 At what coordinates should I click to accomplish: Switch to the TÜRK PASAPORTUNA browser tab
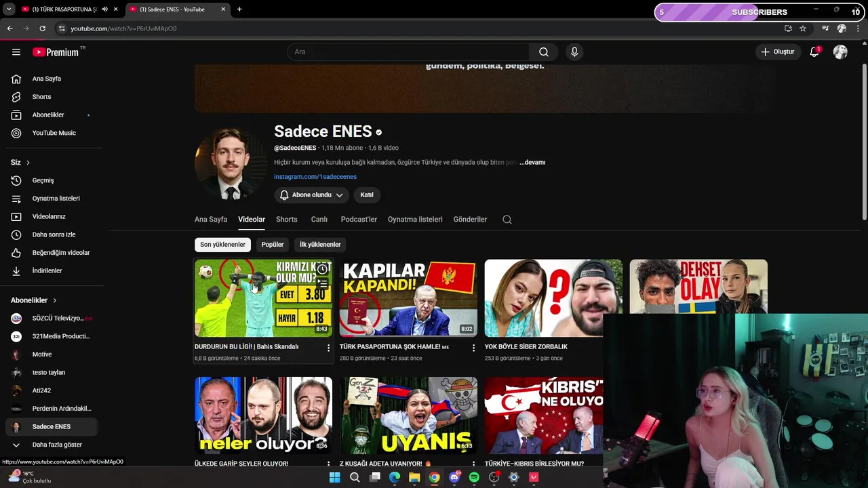click(64, 9)
